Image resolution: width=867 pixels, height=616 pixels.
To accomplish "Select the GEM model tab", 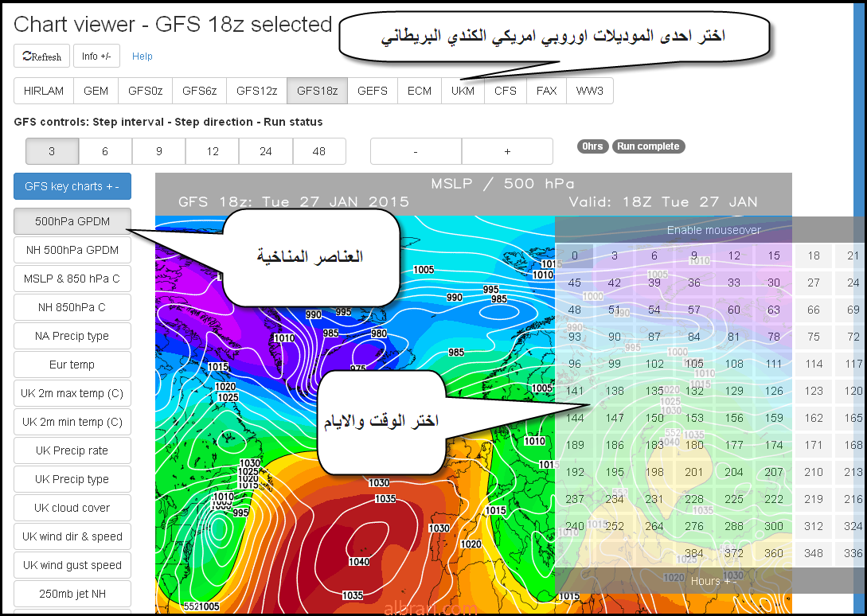I will 96,91.
